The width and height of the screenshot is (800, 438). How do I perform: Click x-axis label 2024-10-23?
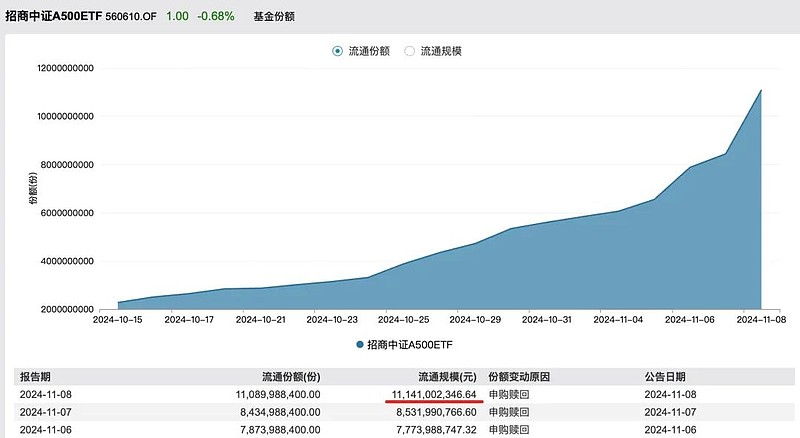[x=332, y=320]
